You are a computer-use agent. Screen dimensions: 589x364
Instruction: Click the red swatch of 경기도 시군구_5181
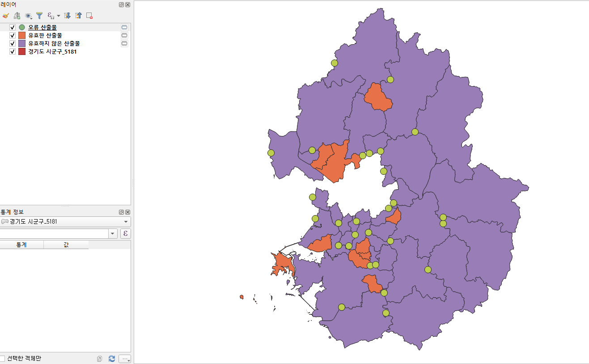click(x=22, y=51)
